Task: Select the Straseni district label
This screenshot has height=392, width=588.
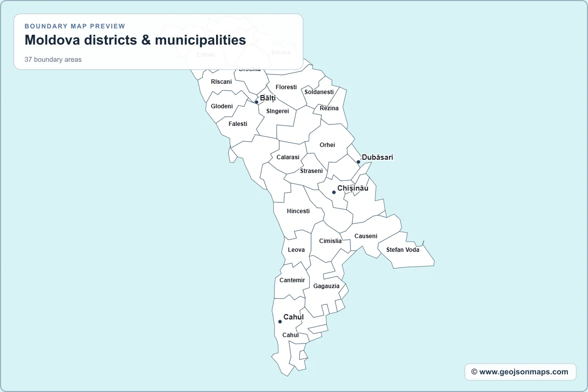Action: pos(312,171)
